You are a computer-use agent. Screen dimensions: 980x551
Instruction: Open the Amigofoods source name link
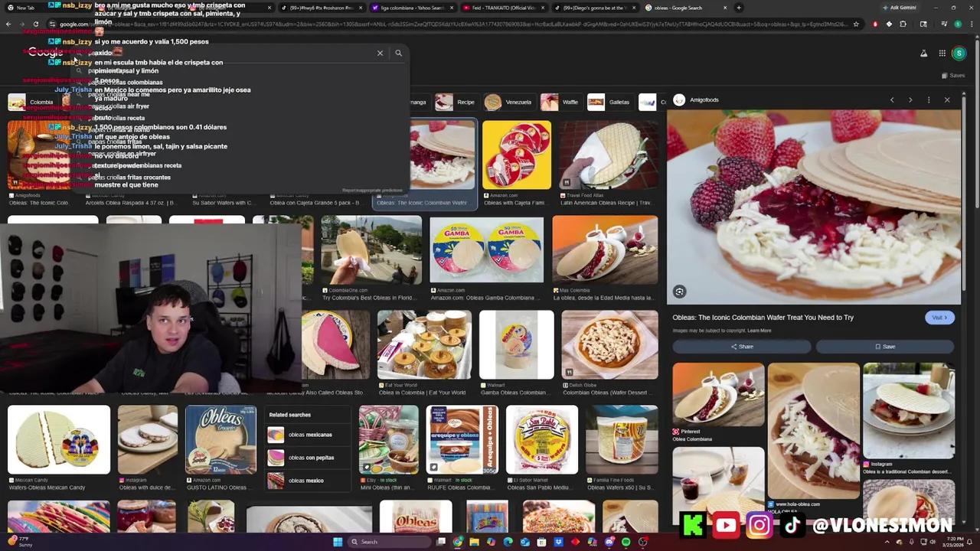tap(704, 100)
